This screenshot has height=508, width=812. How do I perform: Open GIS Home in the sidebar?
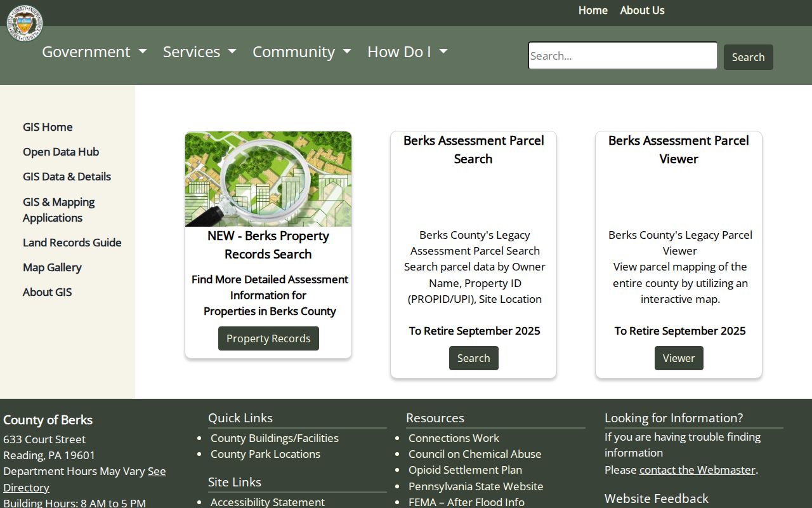point(48,127)
